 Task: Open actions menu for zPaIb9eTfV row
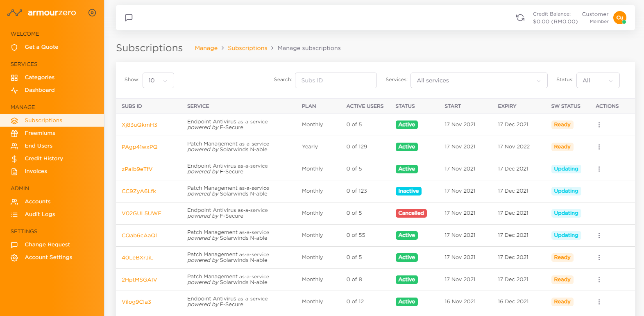pyautogui.click(x=599, y=169)
